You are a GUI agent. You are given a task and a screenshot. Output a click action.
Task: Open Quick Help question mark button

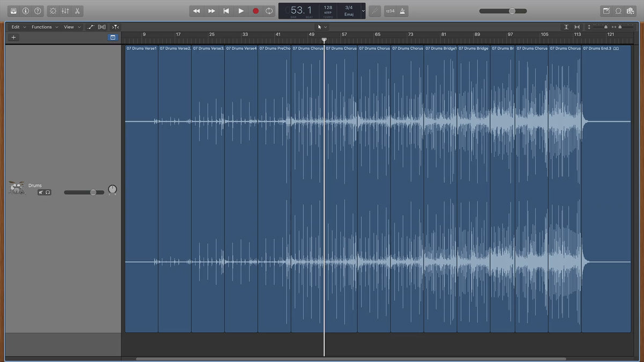[x=38, y=11]
